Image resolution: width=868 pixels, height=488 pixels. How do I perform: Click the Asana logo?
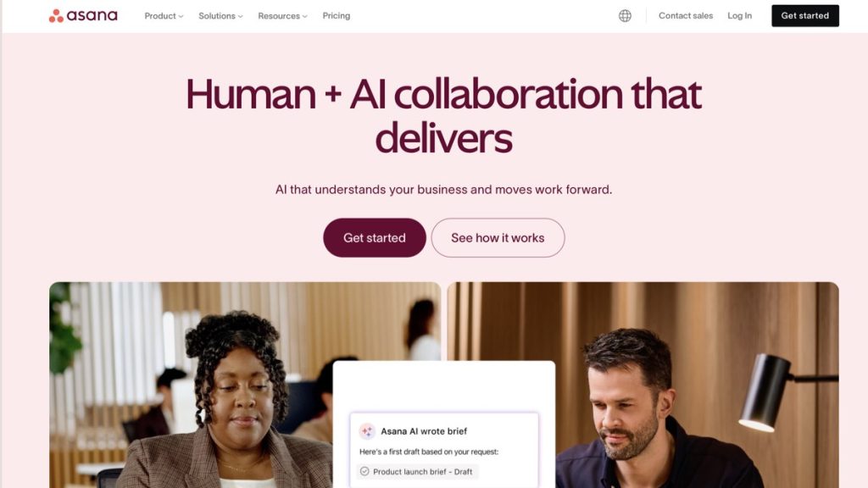(83, 15)
